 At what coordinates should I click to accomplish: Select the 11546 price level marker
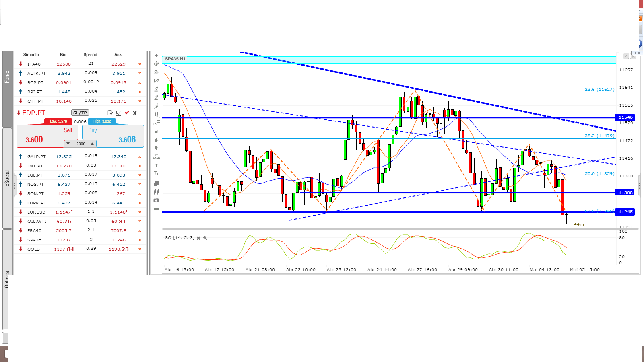coord(625,117)
